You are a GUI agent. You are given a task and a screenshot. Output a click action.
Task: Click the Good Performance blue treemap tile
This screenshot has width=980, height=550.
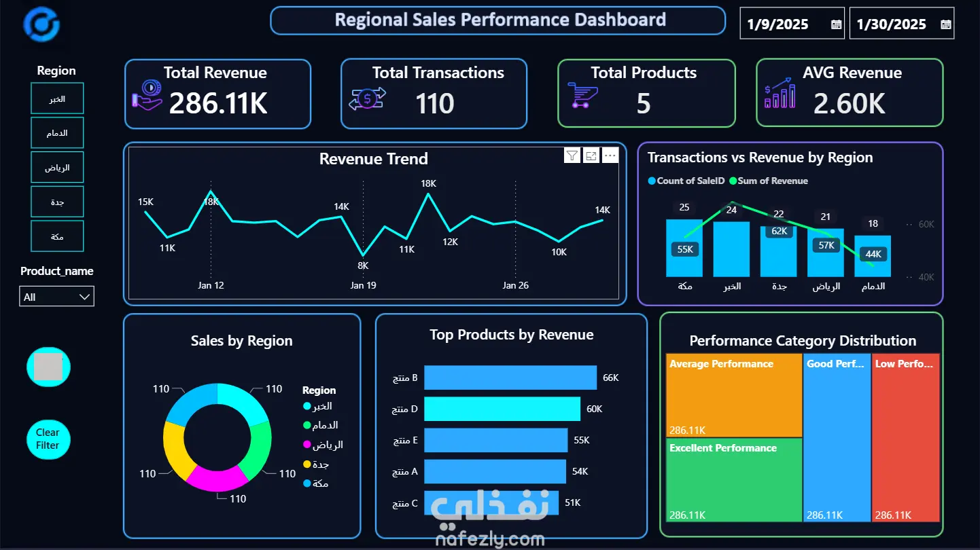(837, 437)
